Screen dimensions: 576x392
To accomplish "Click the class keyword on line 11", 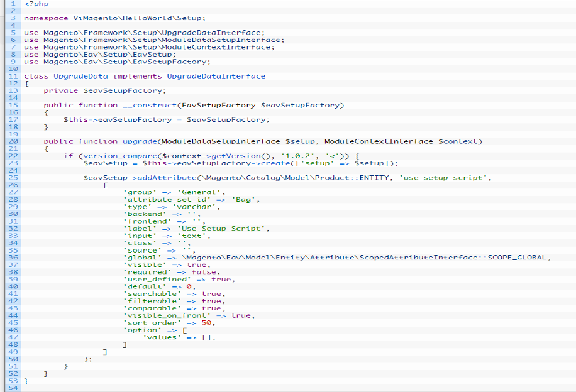I will pyautogui.click(x=36, y=77).
